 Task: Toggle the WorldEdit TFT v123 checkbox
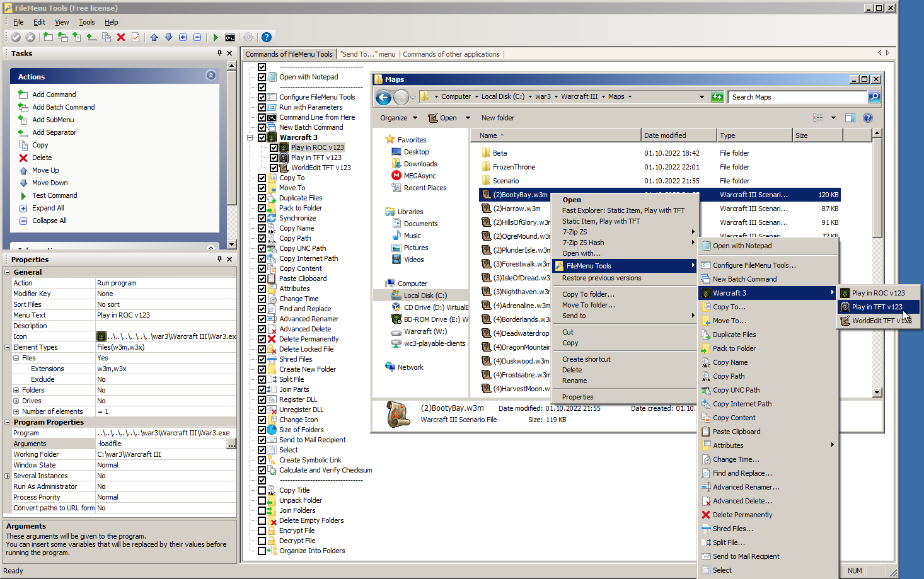click(x=274, y=168)
